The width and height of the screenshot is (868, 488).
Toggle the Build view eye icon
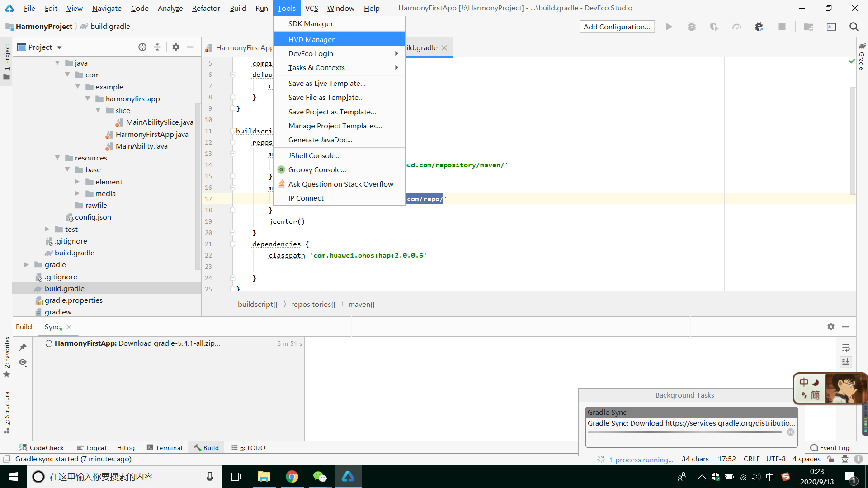point(23,362)
